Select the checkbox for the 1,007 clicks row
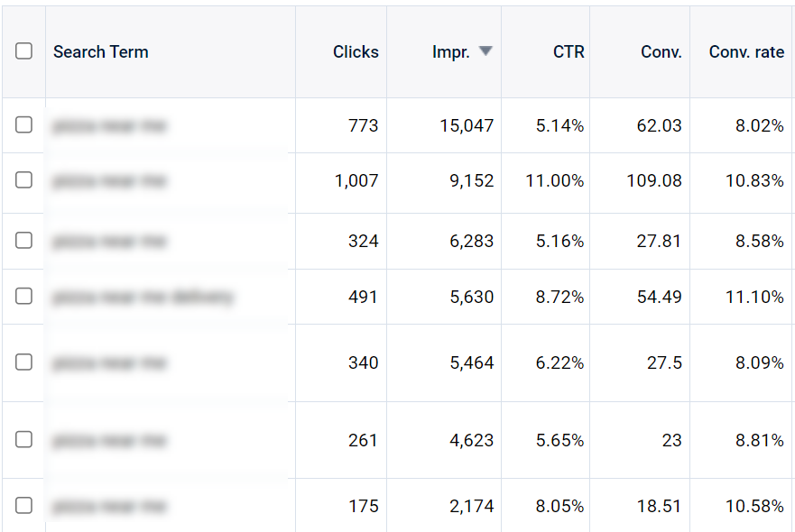 click(24, 180)
